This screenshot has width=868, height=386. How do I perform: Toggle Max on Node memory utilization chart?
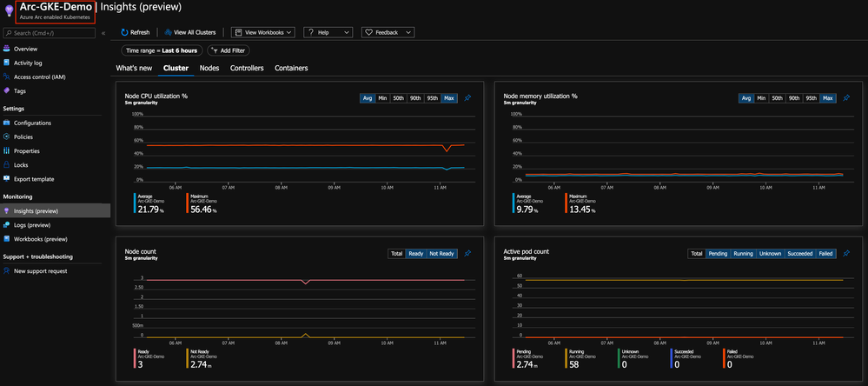[828, 98]
